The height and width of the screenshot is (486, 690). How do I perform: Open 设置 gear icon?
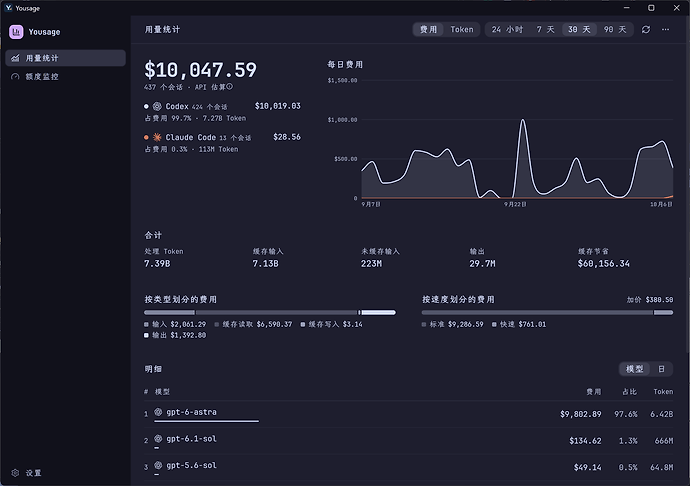15,473
